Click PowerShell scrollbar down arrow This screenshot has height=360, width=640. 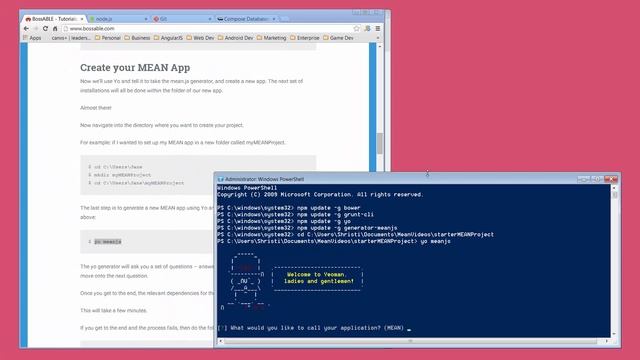[614, 334]
